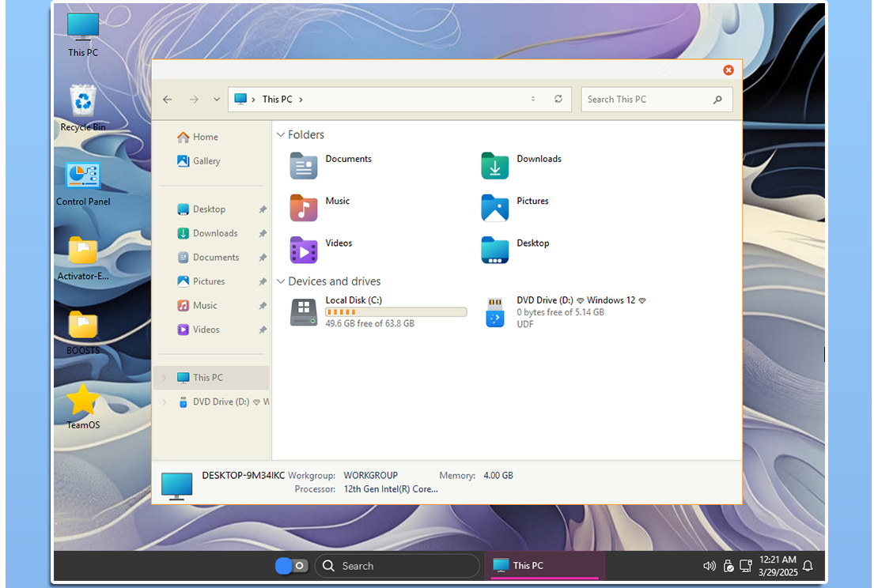
Task: Select the DVD Drive (D:) drive icon
Action: [x=495, y=312]
